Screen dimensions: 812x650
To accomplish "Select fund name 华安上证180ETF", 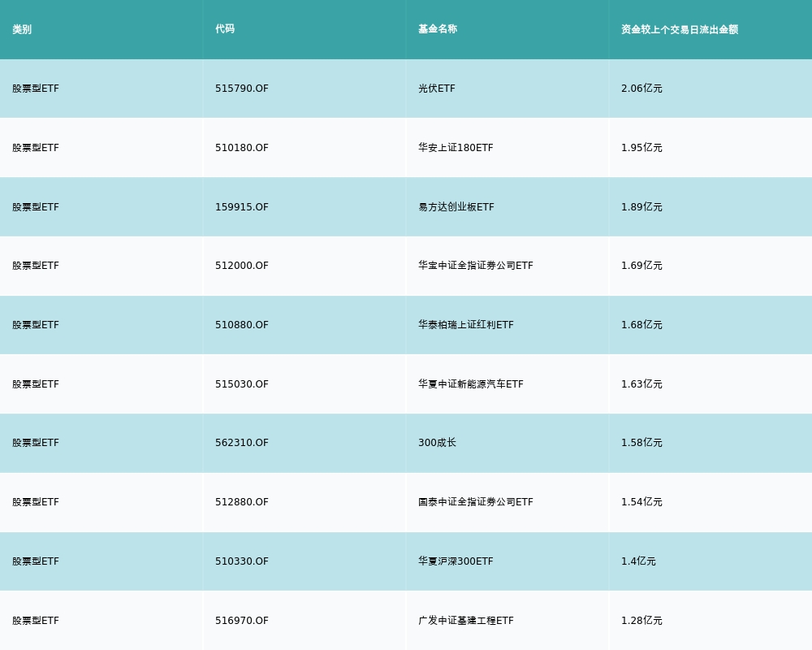I will point(456,148).
